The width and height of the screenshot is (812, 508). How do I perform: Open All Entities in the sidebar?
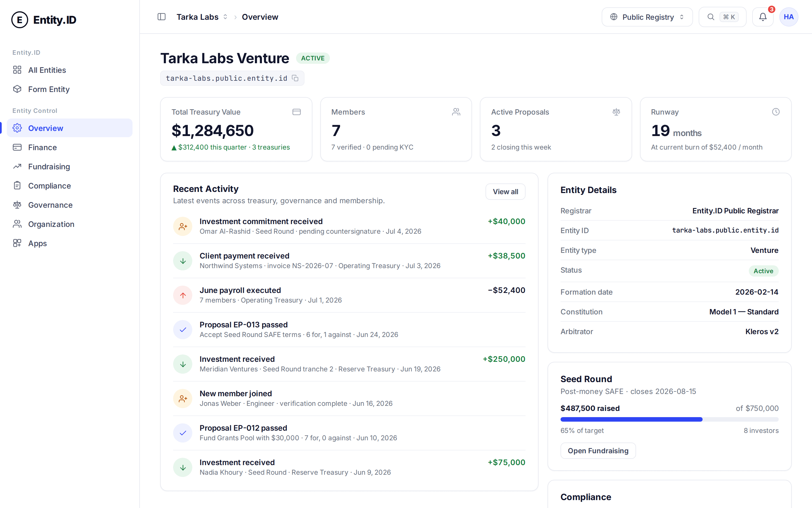click(69, 70)
